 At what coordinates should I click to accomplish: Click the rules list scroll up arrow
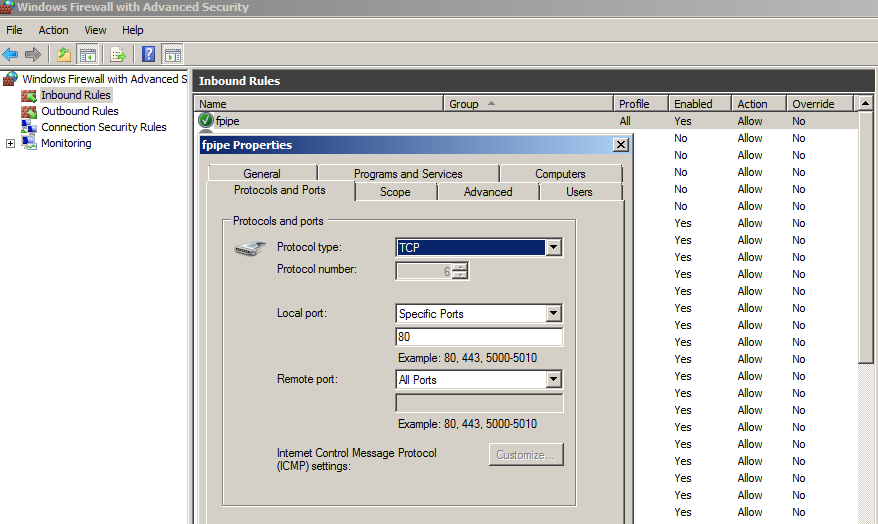click(866, 104)
